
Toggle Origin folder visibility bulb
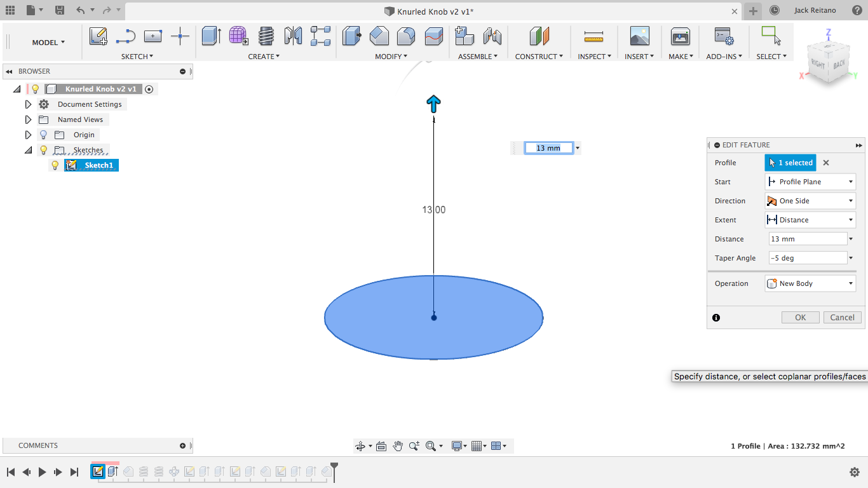click(x=43, y=135)
